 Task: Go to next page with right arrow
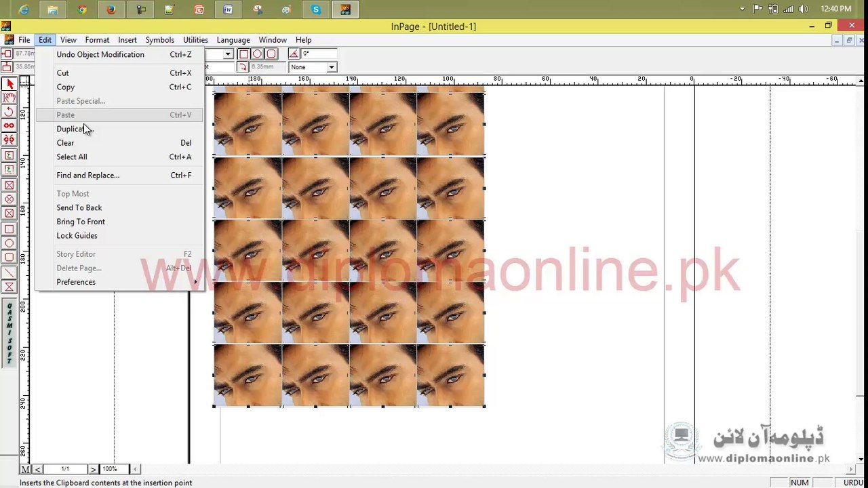point(94,469)
